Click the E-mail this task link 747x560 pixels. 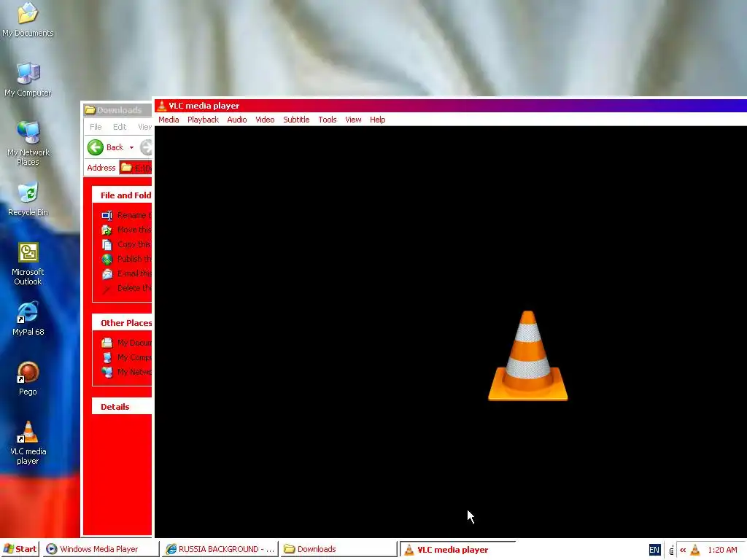tap(134, 273)
